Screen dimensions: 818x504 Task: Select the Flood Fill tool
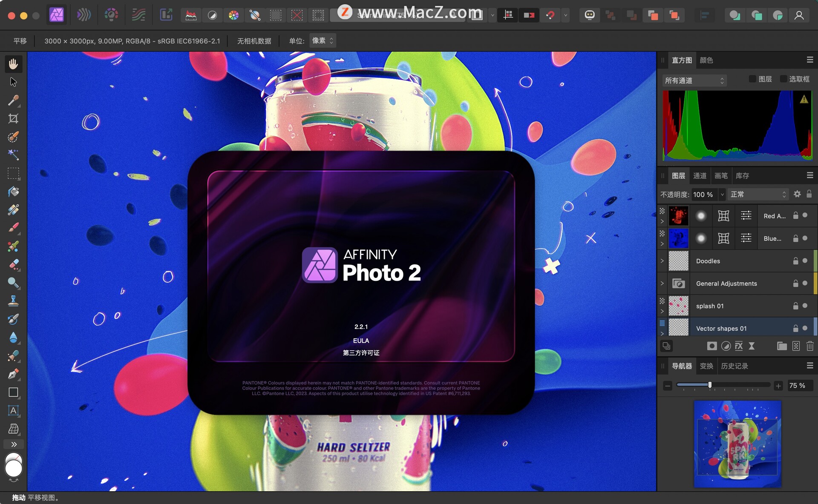pos(13,192)
